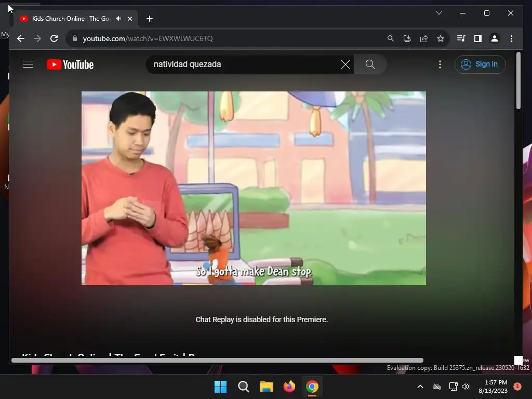532x399 pixels.
Task: Click the browser forward arrow
Action: [37, 38]
